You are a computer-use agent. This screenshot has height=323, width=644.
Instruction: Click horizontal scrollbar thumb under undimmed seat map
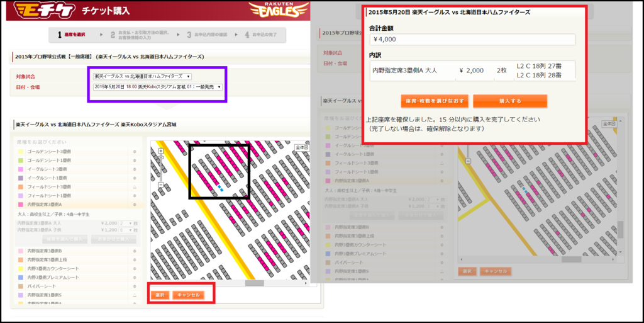[254, 283]
